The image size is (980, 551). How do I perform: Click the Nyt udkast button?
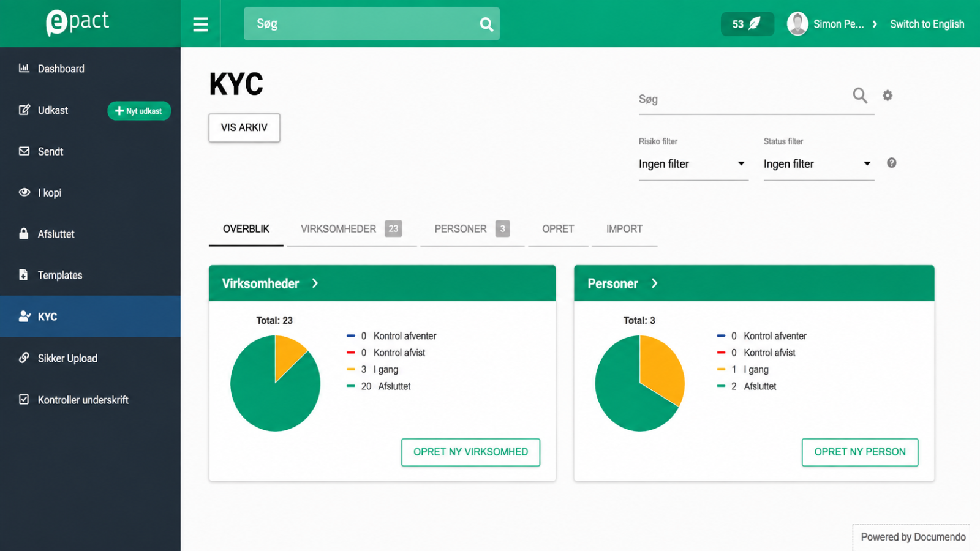pyautogui.click(x=139, y=111)
